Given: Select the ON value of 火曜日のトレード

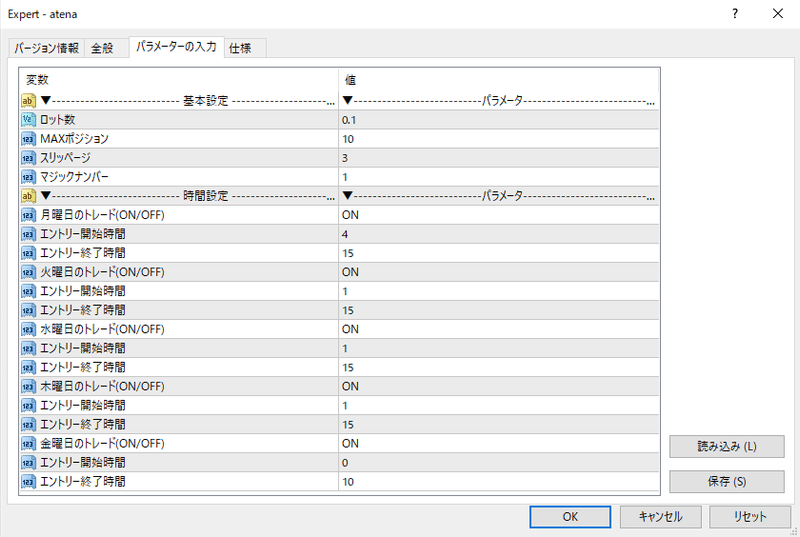Looking at the screenshot, I should [x=350, y=272].
